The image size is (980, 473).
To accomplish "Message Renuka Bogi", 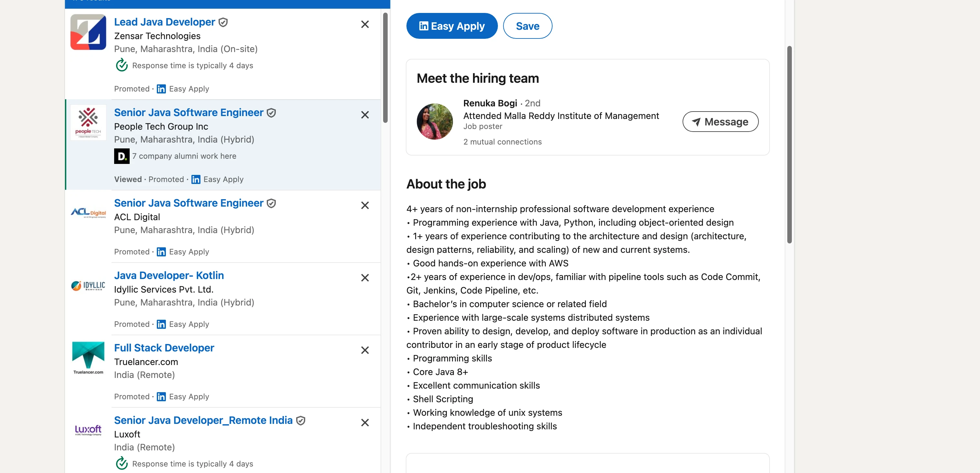I will [x=720, y=122].
